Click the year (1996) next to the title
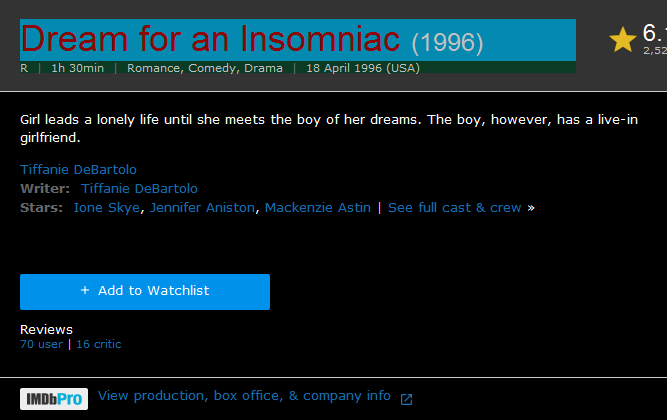The height and width of the screenshot is (420, 667). (448, 43)
